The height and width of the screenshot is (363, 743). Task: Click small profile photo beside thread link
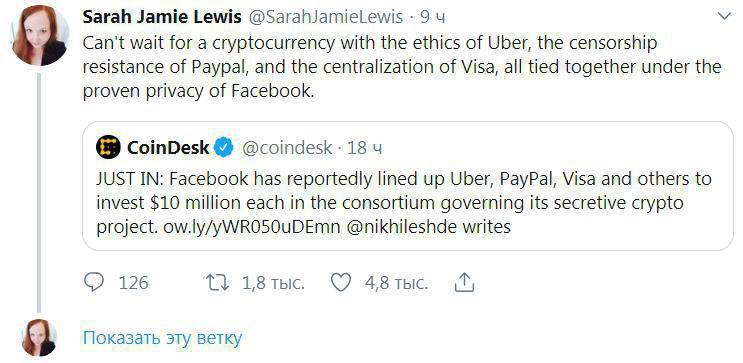pos(40,337)
